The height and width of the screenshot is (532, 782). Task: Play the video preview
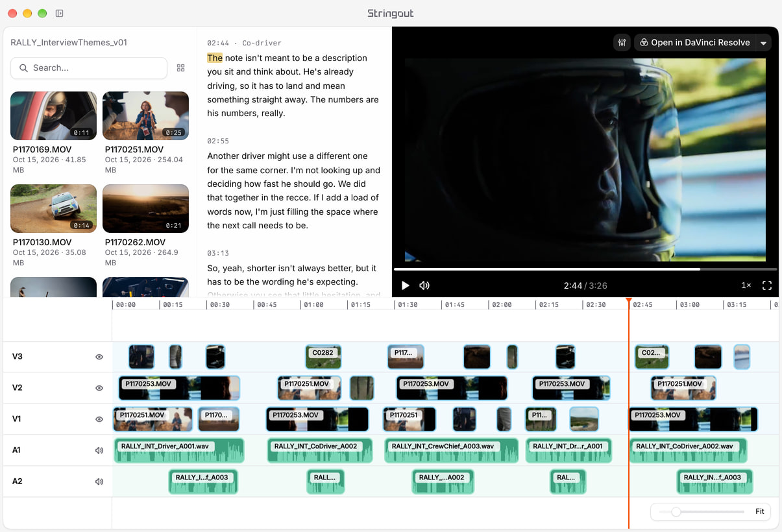pyautogui.click(x=406, y=285)
